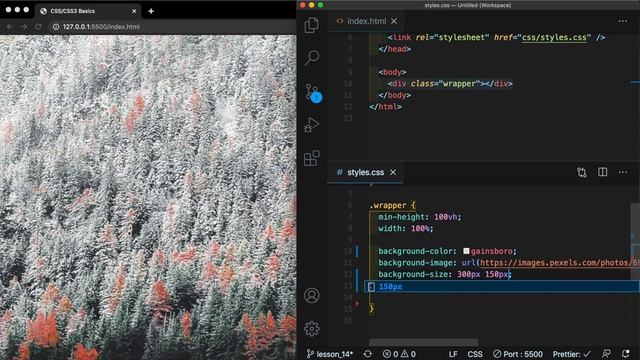Switch to the index.html editor tab
Screen dimensions: 640x360
(366, 21)
